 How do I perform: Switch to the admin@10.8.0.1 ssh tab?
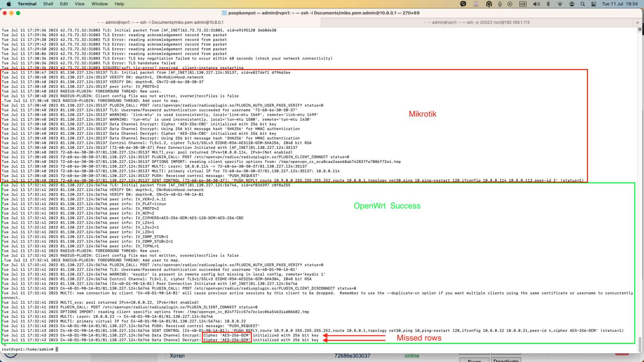[161, 23]
